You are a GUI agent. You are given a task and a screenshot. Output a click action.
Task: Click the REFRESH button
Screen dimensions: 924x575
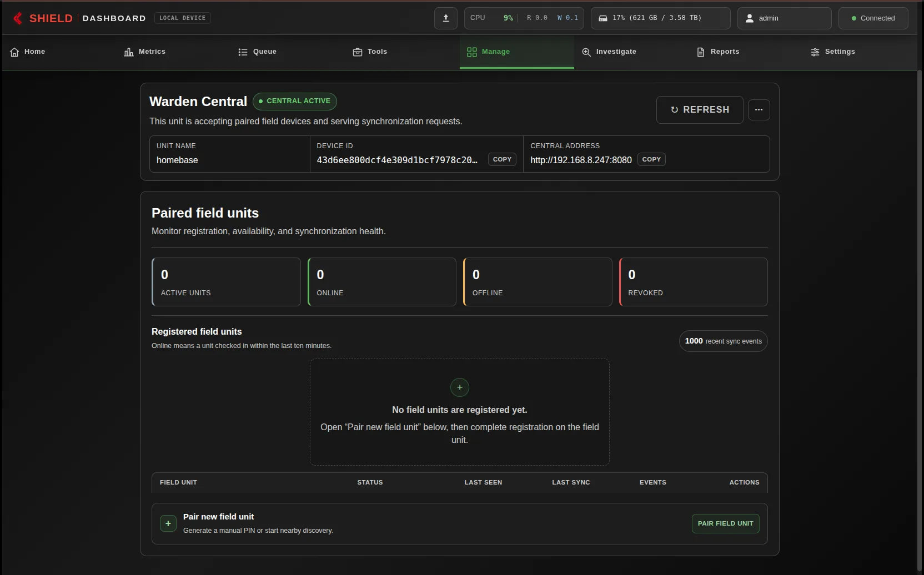700,110
